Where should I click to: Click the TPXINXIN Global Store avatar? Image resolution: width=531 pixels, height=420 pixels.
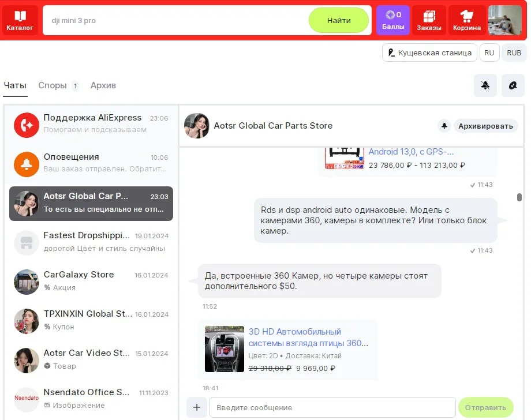(27, 321)
